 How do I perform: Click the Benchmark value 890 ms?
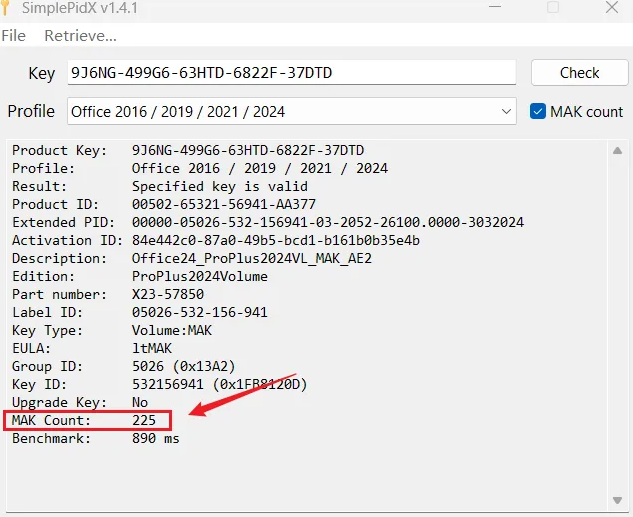156,438
